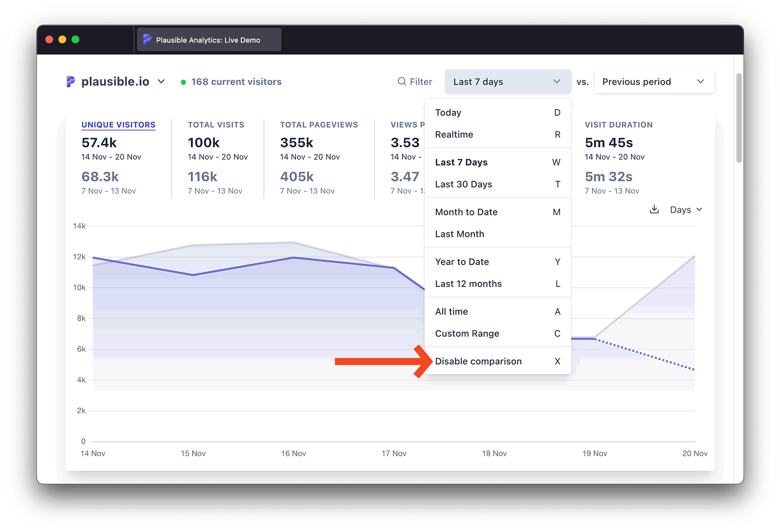Click the Filter magnifying glass icon
Image resolution: width=780 pixels, height=532 pixels.
pyautogui.click(x=402, y=81)
